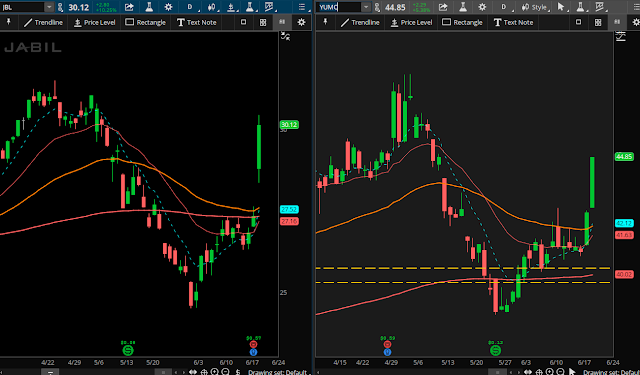Screen dimensions: 640x375
Task: Open chart style menu on JBL chart
Action: (x=212, y=7)
